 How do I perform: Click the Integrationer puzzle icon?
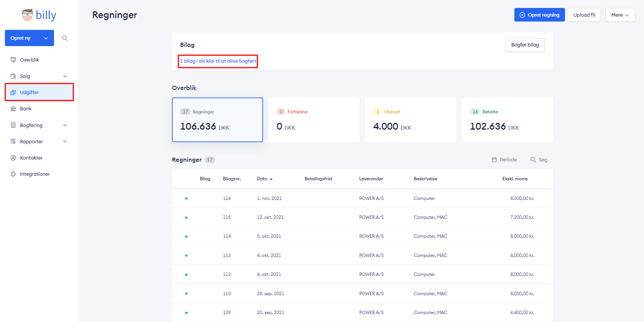click(13, 174)
